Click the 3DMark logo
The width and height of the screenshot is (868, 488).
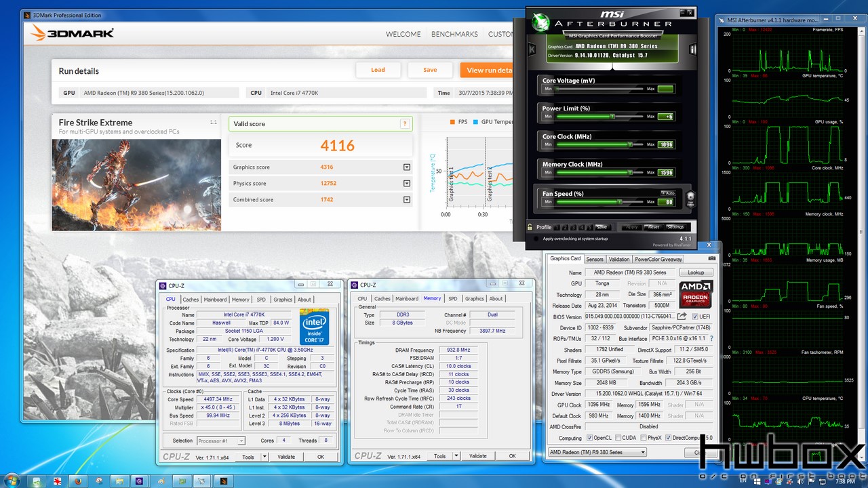click(72, 33)
